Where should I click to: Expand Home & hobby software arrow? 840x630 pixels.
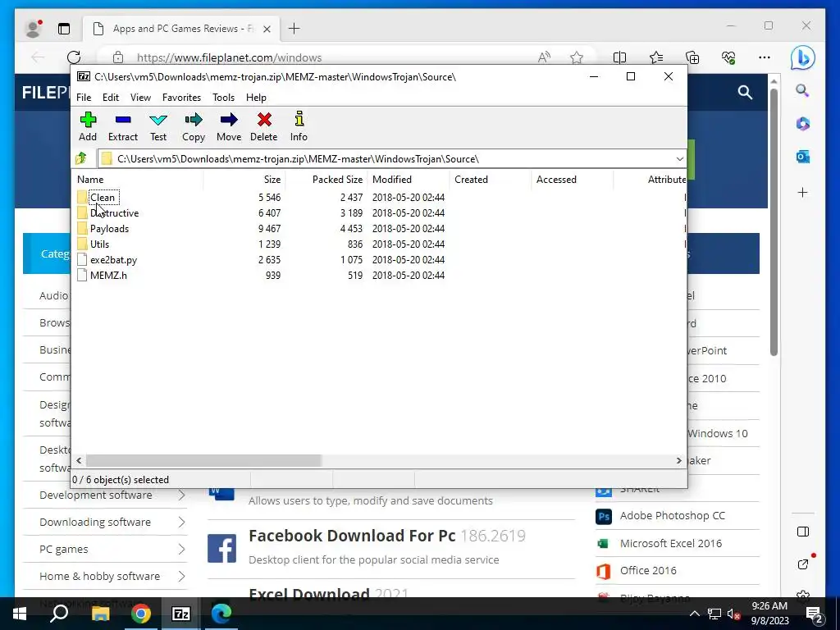[181, 577]
